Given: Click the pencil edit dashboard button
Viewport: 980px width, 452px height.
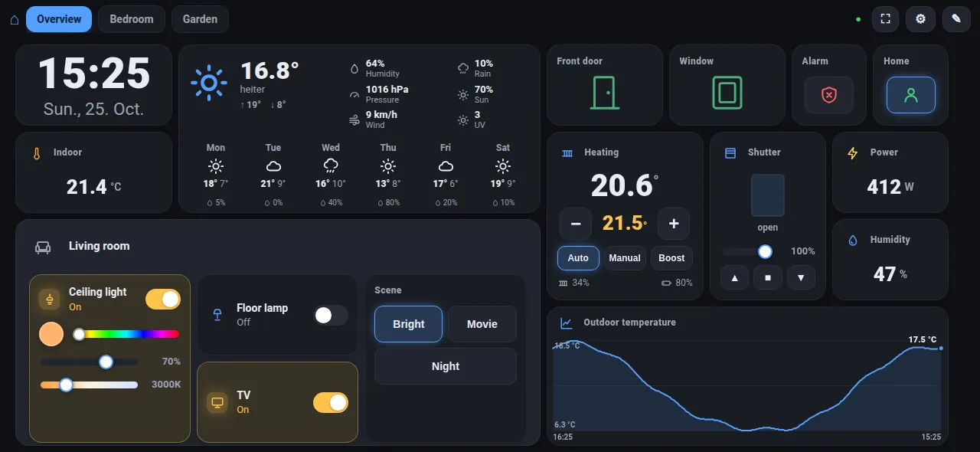Looking at the screenshot, I should [x=956, y=19].
